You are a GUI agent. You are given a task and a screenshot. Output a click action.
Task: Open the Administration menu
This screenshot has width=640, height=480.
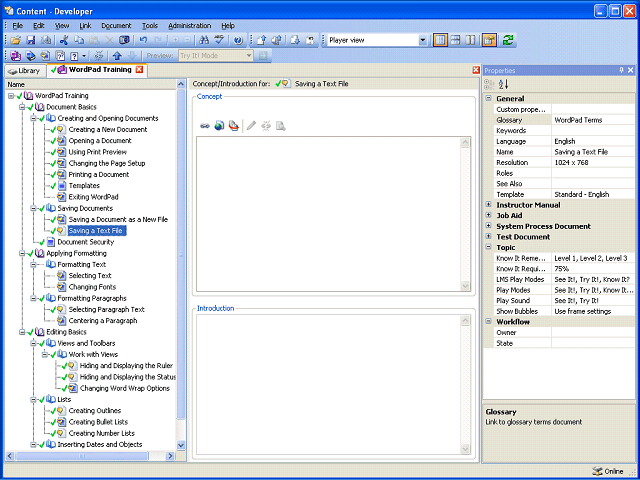click(189, 25)
